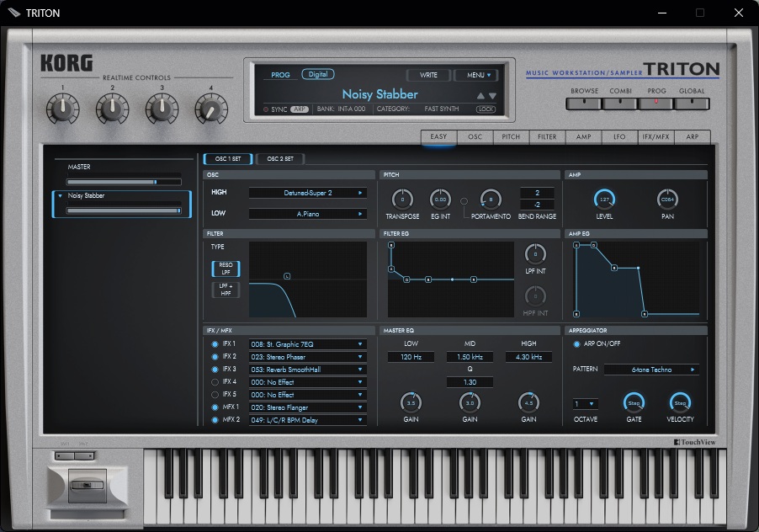Click the Pan knob
Screen dimensions: 759x532
[x=667, y=199]
